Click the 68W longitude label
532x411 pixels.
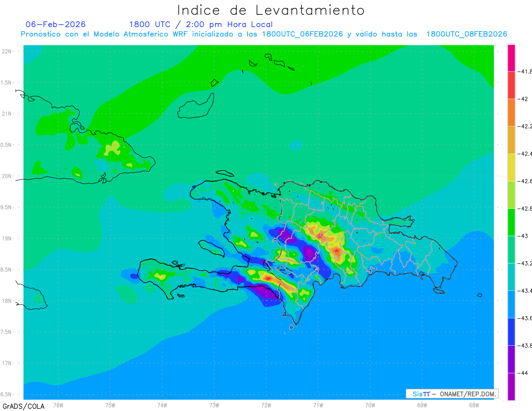[x=474, y=405]
